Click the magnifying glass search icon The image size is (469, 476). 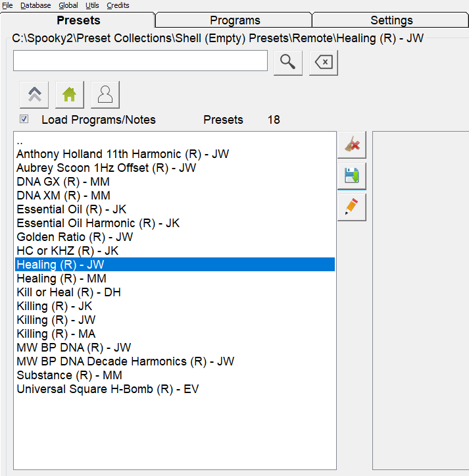(287, 62)
